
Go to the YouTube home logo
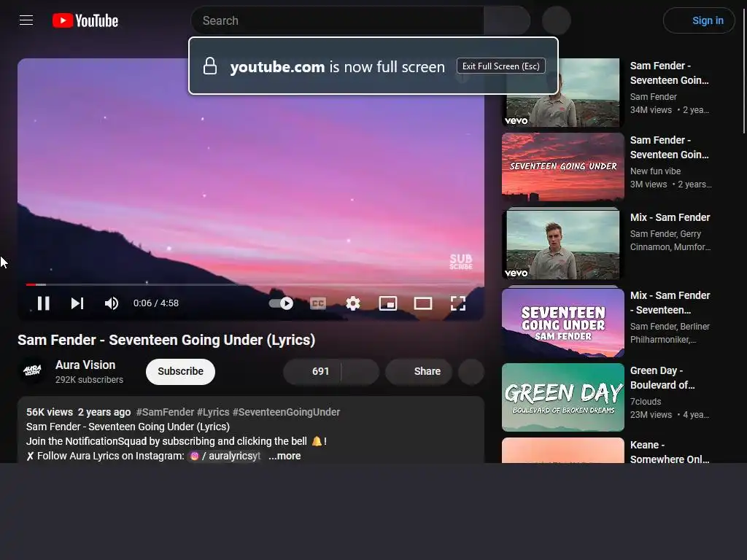point(85,20)
